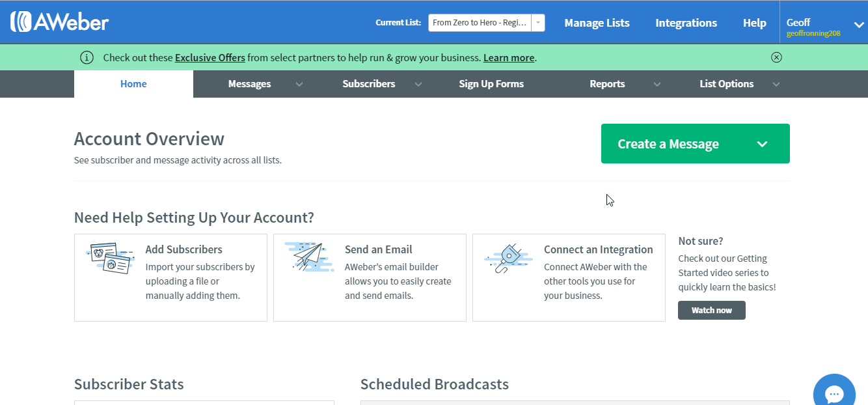Click the Scheduled Broadcasts heading
The height and width of the screenshot is (405, 868).
coord(435,384)
